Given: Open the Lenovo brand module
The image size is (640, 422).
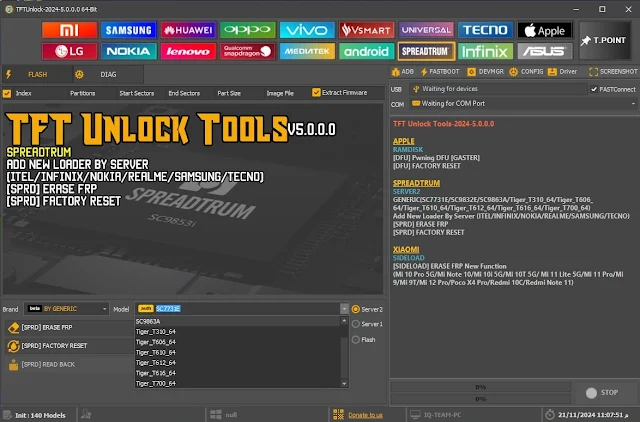Looking at the screenshot, I should click(x=188, y=51).
